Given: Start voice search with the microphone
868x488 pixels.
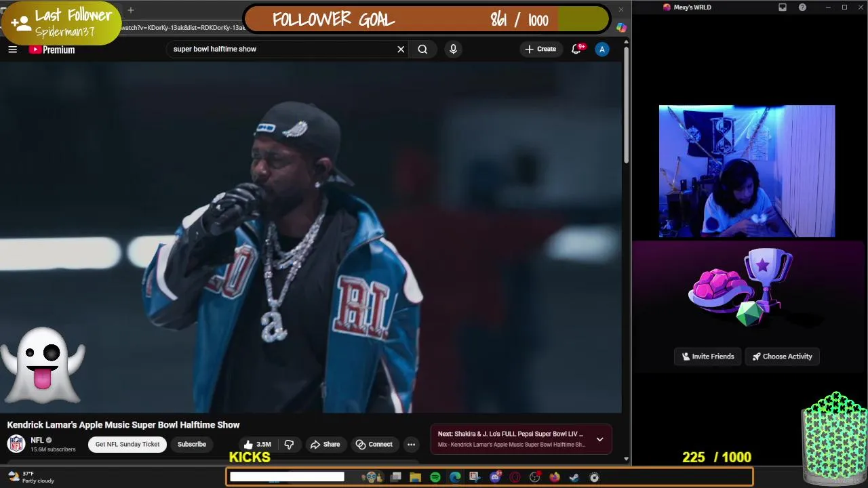Looking at the screenshot, I should click(453, 49).
